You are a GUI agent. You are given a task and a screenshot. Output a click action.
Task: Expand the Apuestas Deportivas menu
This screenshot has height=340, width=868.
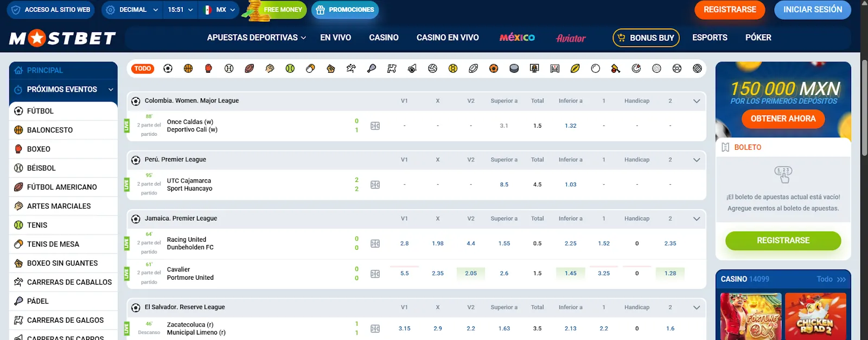pyautogui.click(x=257, y=37)
